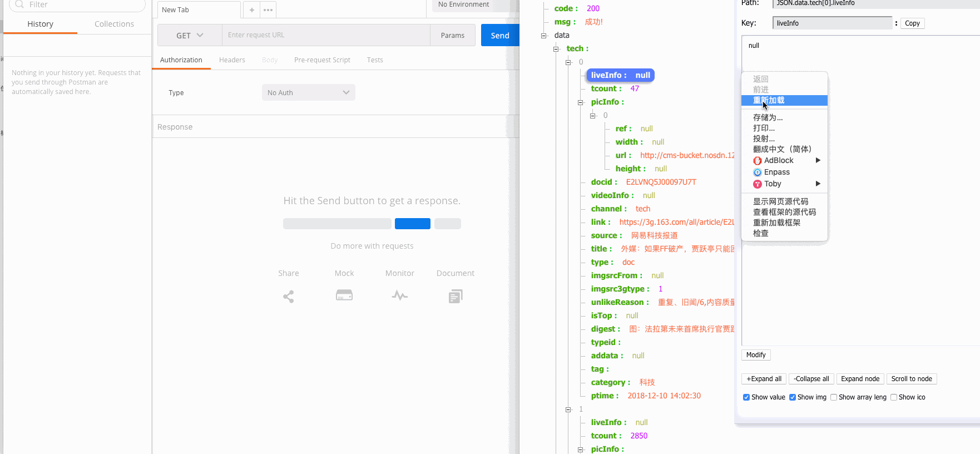Click the Enter request URL field
The width and height of the screenshot is (980, 454).
(326, 35)
